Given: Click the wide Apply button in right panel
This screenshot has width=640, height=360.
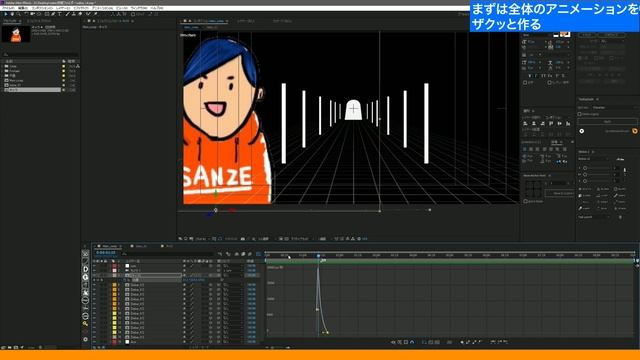Looking at the screenshot, I should point(607,122).
